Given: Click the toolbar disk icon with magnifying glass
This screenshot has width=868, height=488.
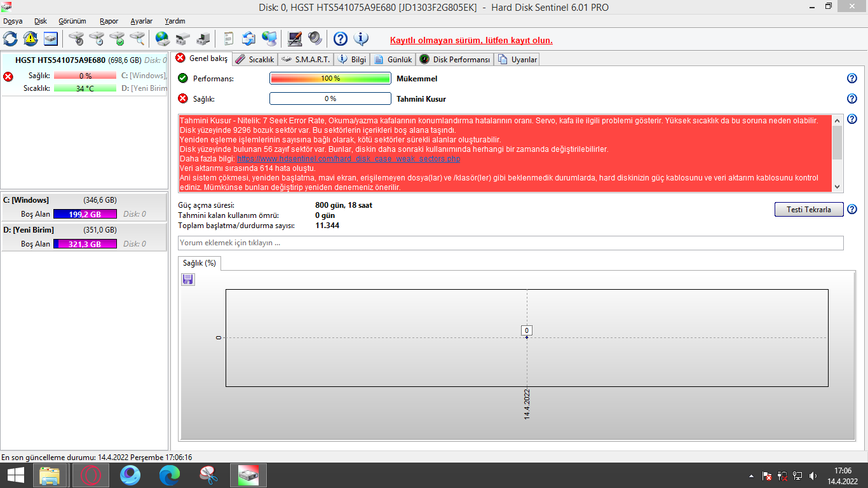Looking at the screenshot, I should click(137, 39).
